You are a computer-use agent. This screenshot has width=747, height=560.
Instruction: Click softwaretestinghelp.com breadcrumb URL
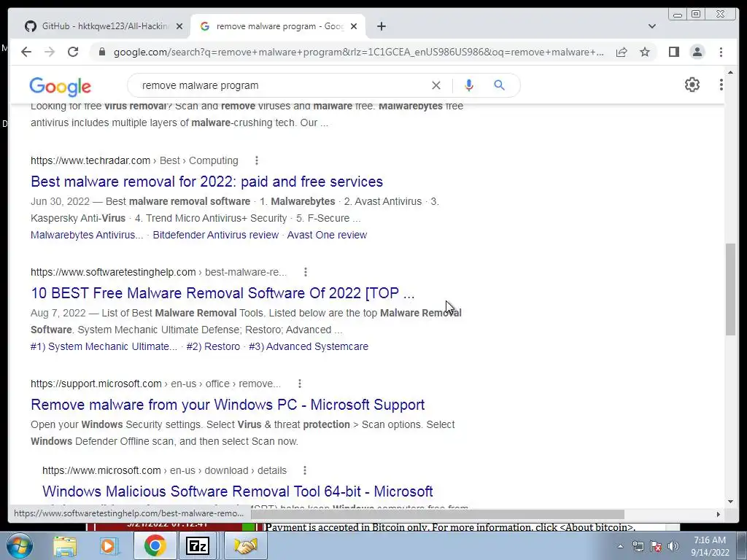[x=158, y=272]
